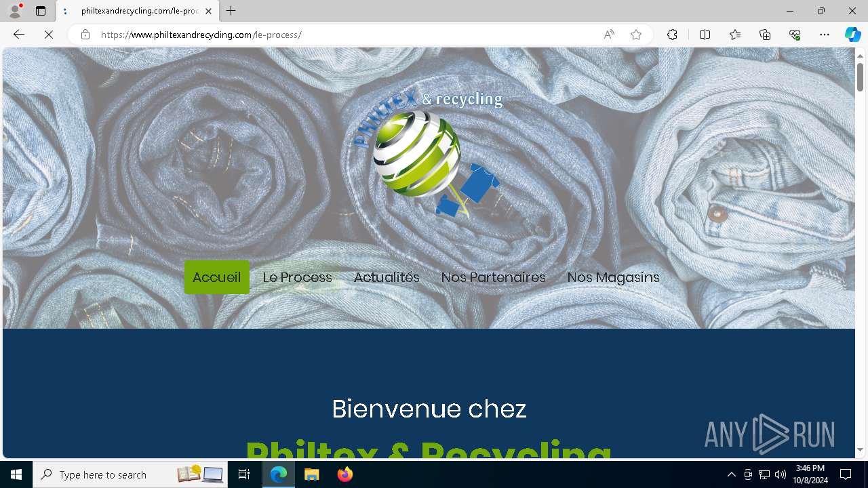This screenshot has width=868, height=488.
Task: Close the philtexandrecycling.com tab
Action: tap(208, 11)
